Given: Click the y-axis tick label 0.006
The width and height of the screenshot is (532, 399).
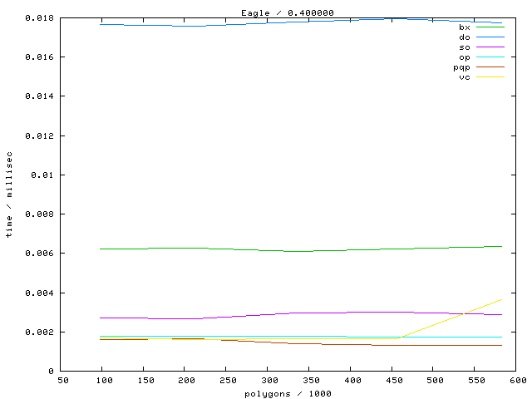Looking at the screenshot, I should click(40, 254).
